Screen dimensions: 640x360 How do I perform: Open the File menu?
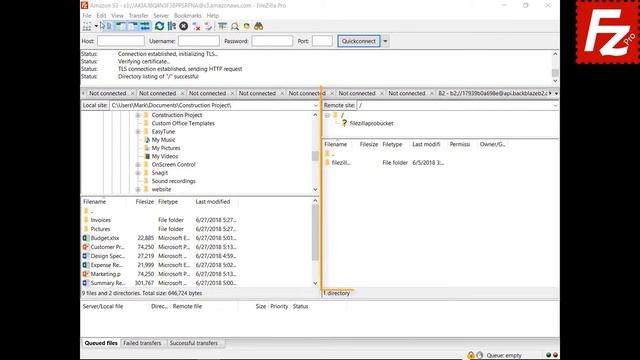coord(87,16)
